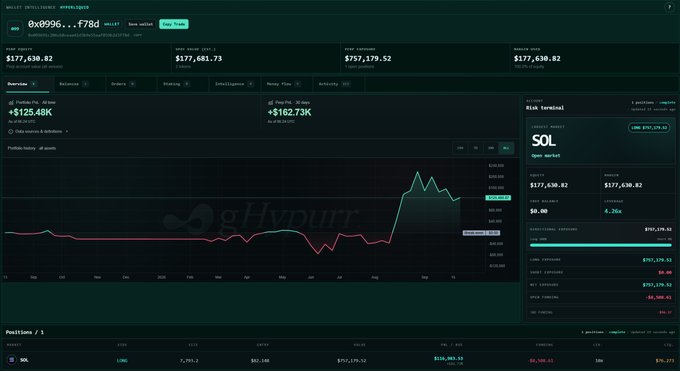The width and height of the screenshot is (680, 371).
Task: Open the help question mark icon
Action: point(669,7)
